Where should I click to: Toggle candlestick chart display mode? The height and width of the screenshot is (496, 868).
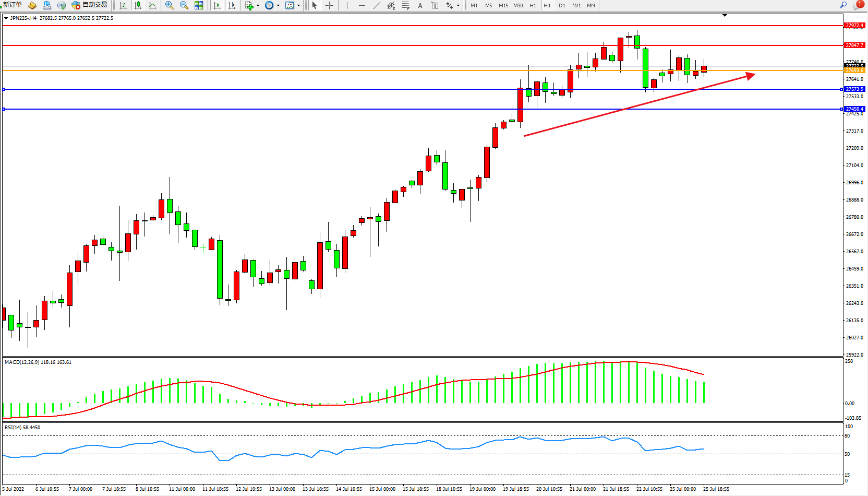click(138, 5)
